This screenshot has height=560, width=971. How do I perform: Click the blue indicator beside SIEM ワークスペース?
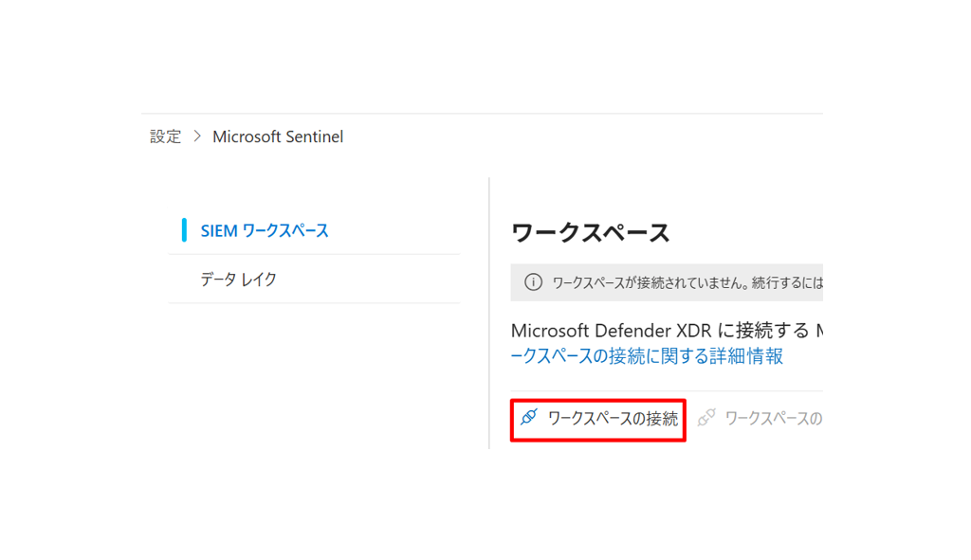tap(184, 230)
